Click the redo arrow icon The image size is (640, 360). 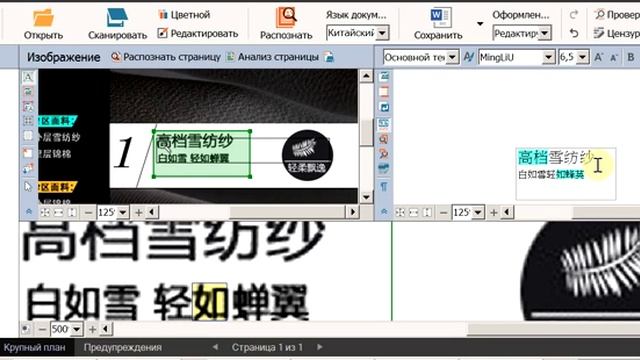574,15
